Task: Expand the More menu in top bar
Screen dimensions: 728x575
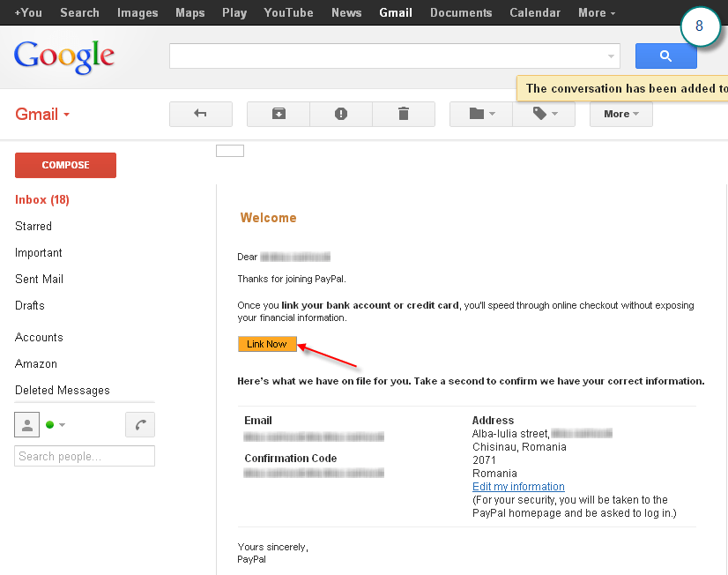Action: 597,12
